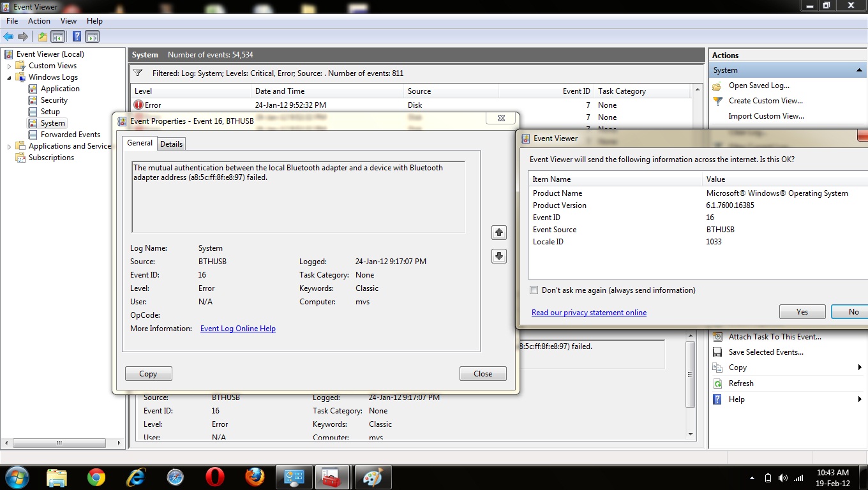This screenshot has width=868, height=490.
Task: Sort by the Date and Time column header
Action: pos(327,91)
